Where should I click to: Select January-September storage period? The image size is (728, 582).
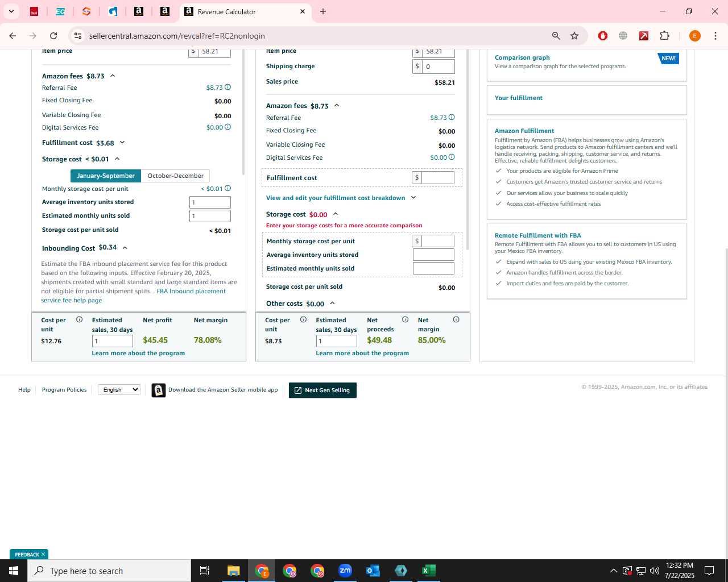[106, 176]
